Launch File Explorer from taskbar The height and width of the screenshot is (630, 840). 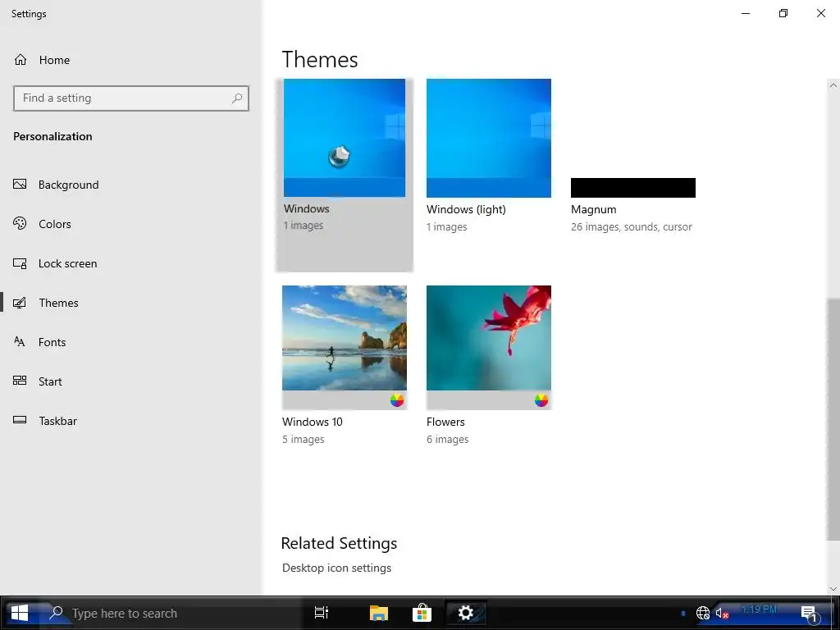click(379, 613)
